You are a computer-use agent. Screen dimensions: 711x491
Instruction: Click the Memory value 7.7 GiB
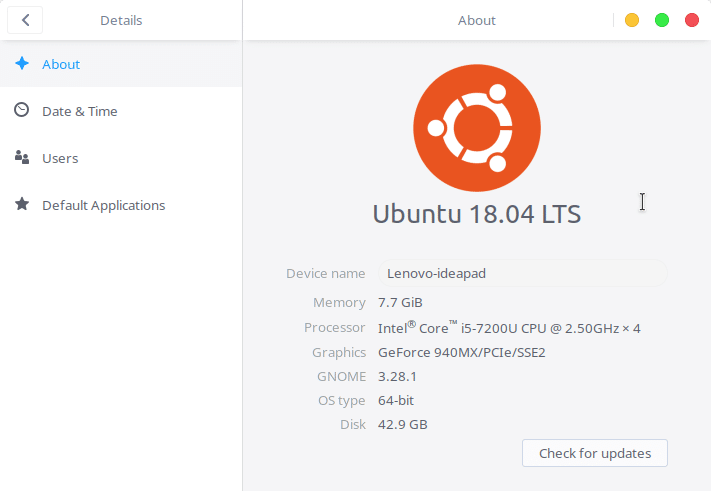(x=400, y=302)
